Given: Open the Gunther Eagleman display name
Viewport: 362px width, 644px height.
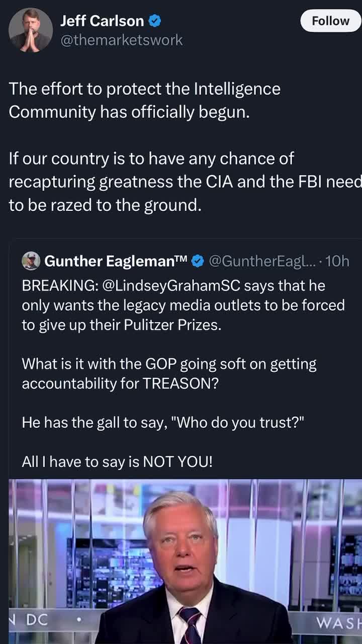Looking at the screenshot, I should [x=116, y=261].
